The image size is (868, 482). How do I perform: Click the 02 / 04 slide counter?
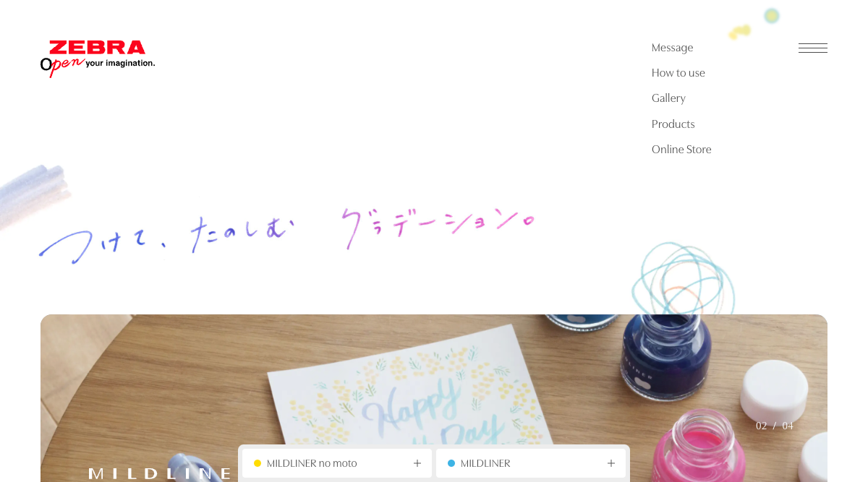click(x=775, y=426)
